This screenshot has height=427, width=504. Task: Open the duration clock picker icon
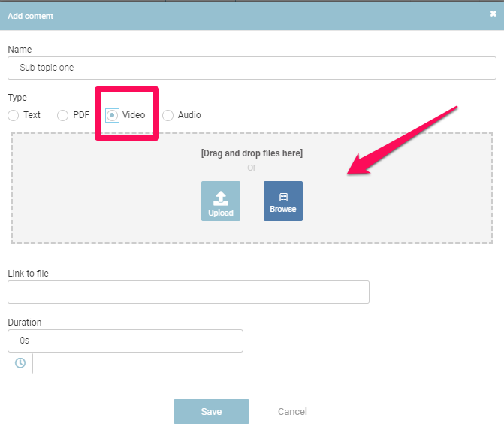point(20,363)
